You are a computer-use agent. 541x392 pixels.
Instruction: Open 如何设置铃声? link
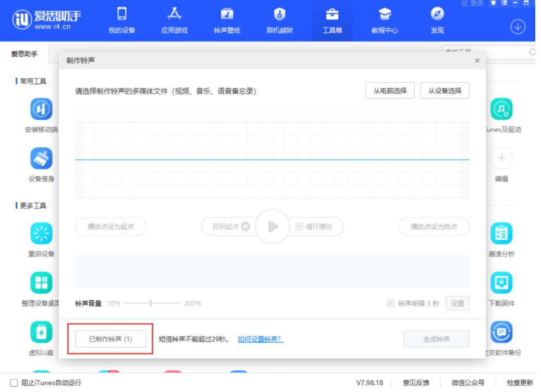pos(261,339)
